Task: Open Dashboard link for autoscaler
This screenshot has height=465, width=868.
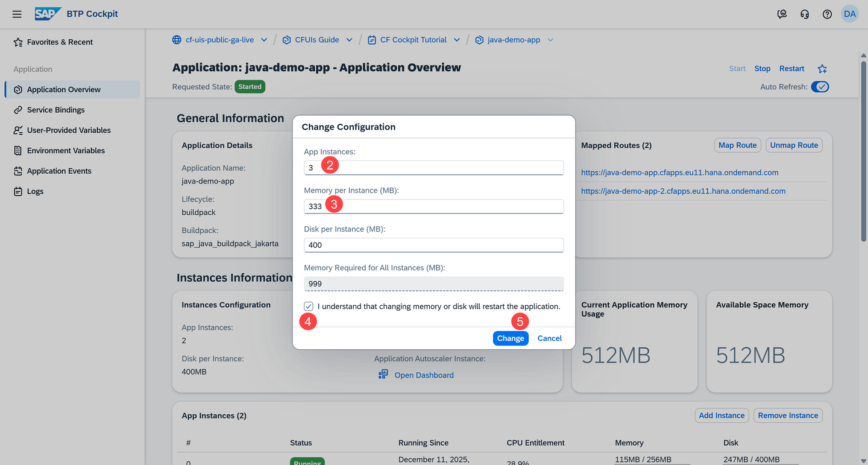Action: tap(424, 375)
